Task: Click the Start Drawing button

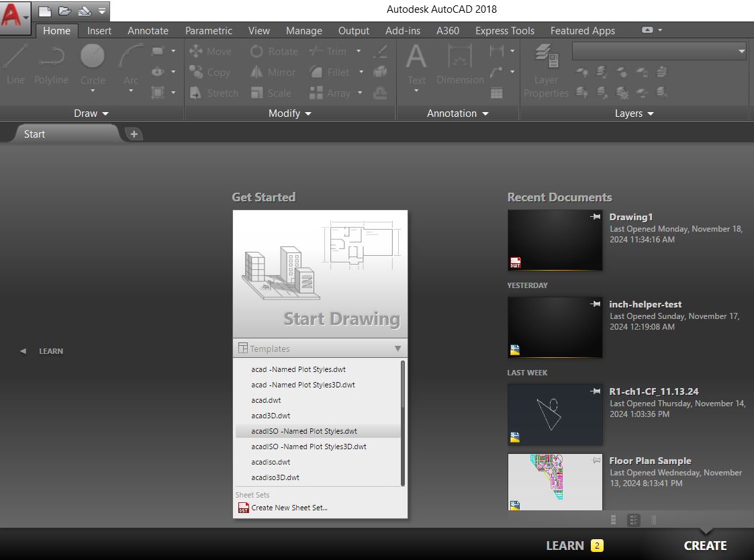Action: coord(320,274)
